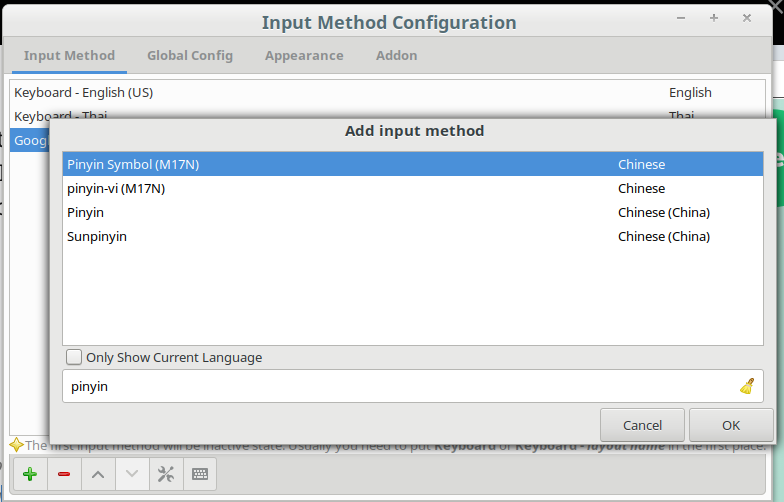Cancel the Add input method dialog
This screenshot has width=784, height=502.
[642, 425]
